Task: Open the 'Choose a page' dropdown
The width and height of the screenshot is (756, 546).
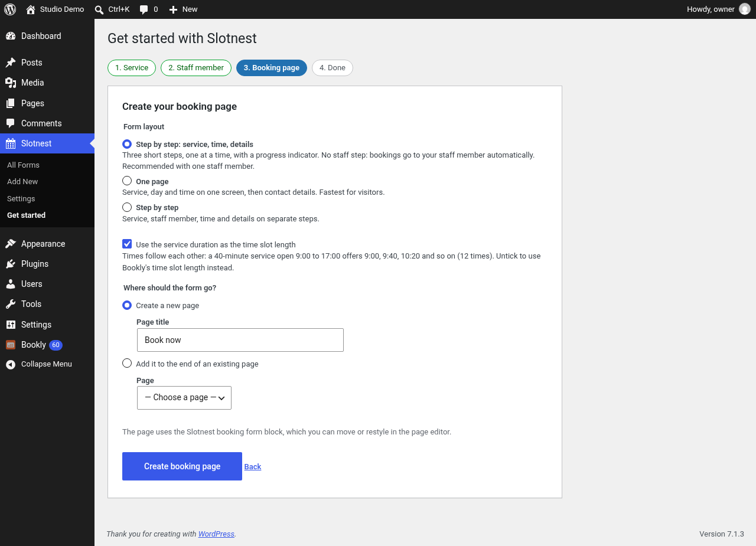Action: (x=184, y=398)
